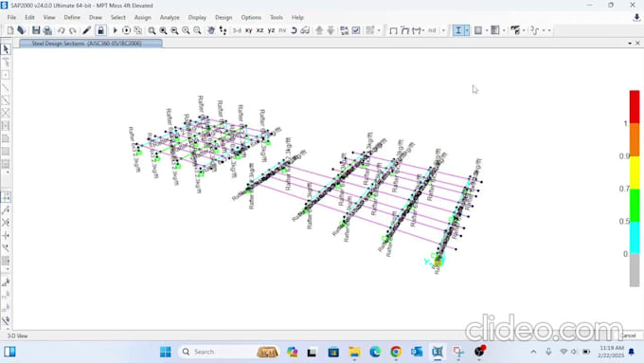Viewport: 644px width, 363px height.
Task: Click the cyan swatch of stress legend
Action: pos(635,238)
